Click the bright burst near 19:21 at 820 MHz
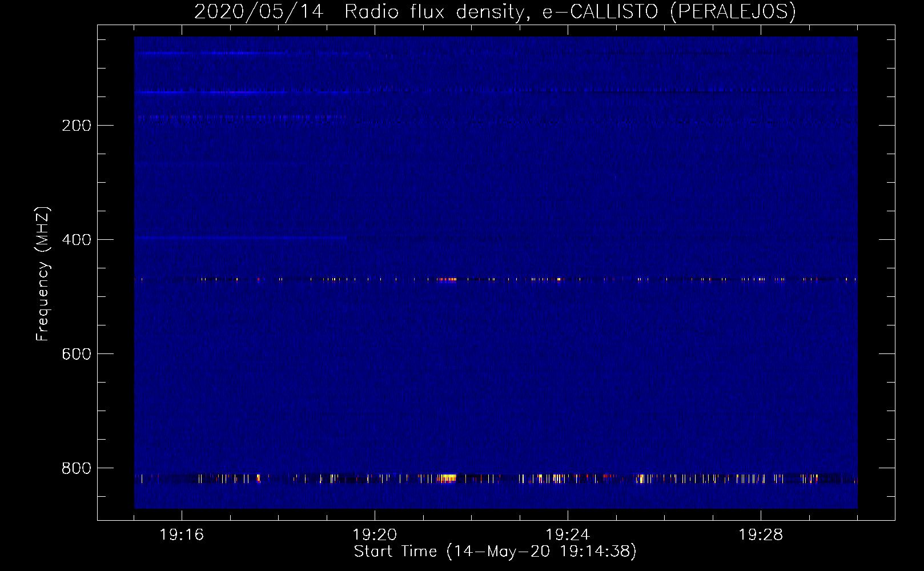Image resolution: width=924 pixels, height=571 pixels. (447, 478)
